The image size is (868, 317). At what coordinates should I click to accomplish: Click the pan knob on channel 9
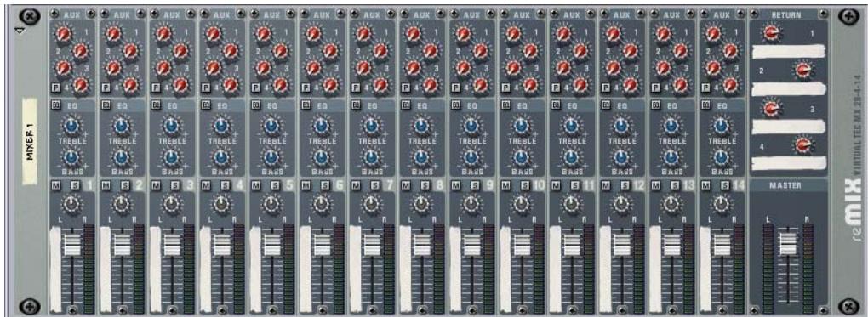(x=471, y=206)
